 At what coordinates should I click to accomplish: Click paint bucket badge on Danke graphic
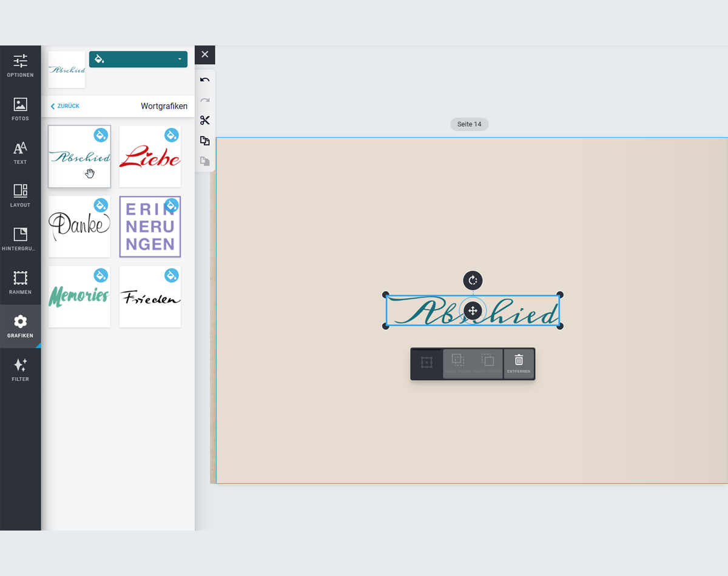pyautogui.click(x=101, y=205)
